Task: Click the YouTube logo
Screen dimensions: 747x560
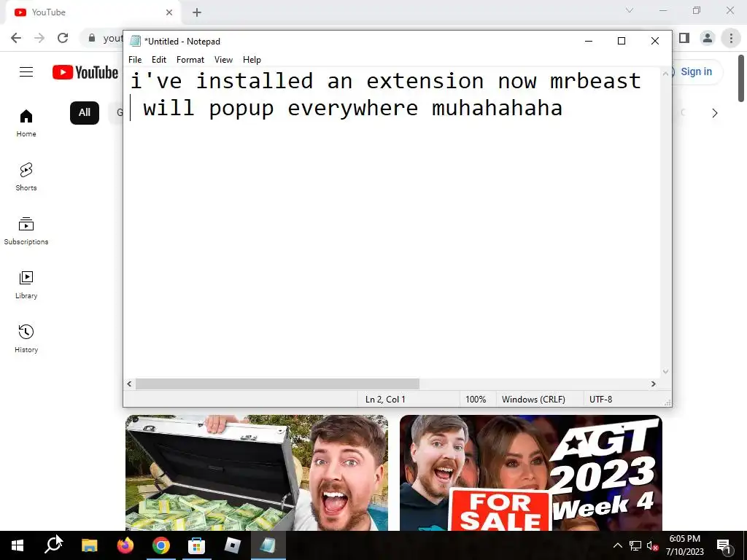Action: (85, 72)
